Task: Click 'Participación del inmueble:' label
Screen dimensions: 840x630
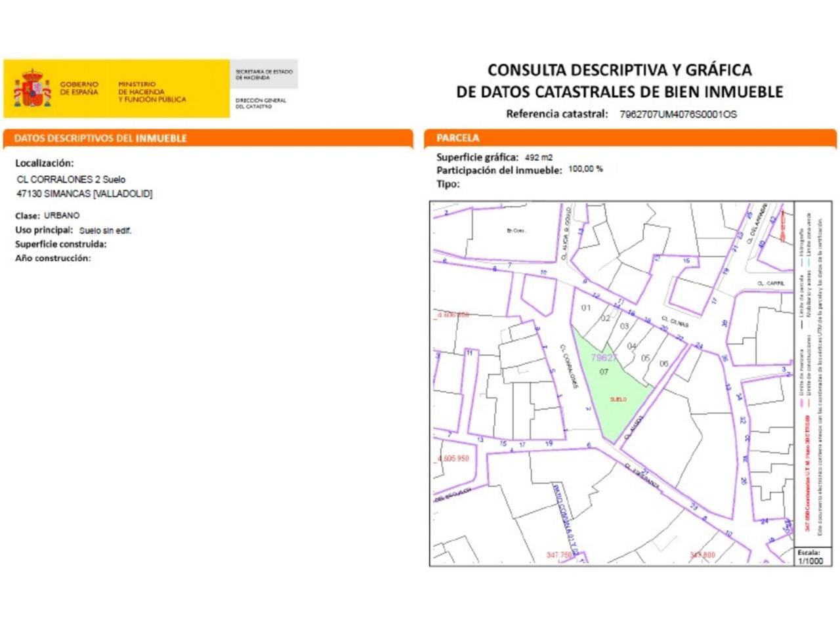Action: (x=499, y=170)
